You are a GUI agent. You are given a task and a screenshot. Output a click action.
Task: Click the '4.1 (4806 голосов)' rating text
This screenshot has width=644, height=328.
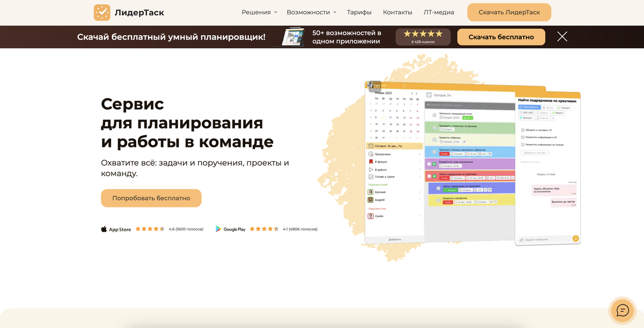click(x=300, y=229)
